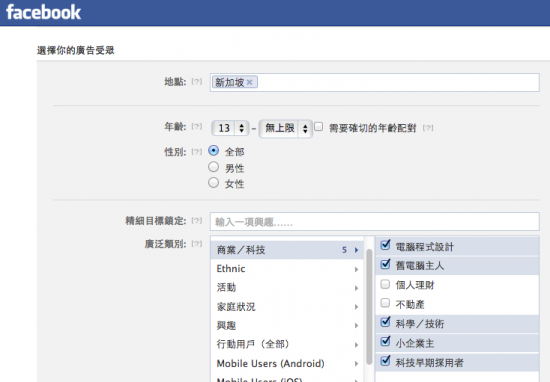Expand arrow on the 興趣 row
This screenshot has height=382, width=550.
356,326
